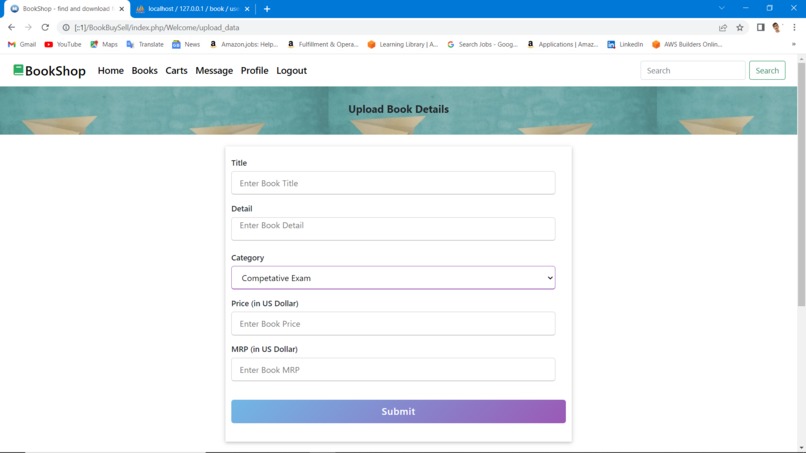Viewport: 806px width, 453px height.
Task: Show more bookmarks via chevron
Action: tap(794, 44)
